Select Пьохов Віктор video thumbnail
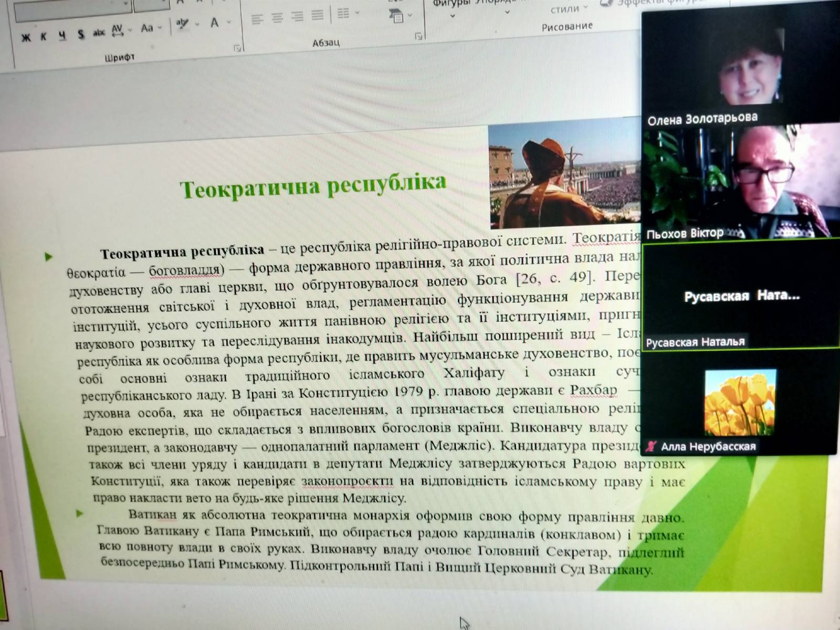The height and width of the screenshot is (630, 840). click(x=740, y=182)
